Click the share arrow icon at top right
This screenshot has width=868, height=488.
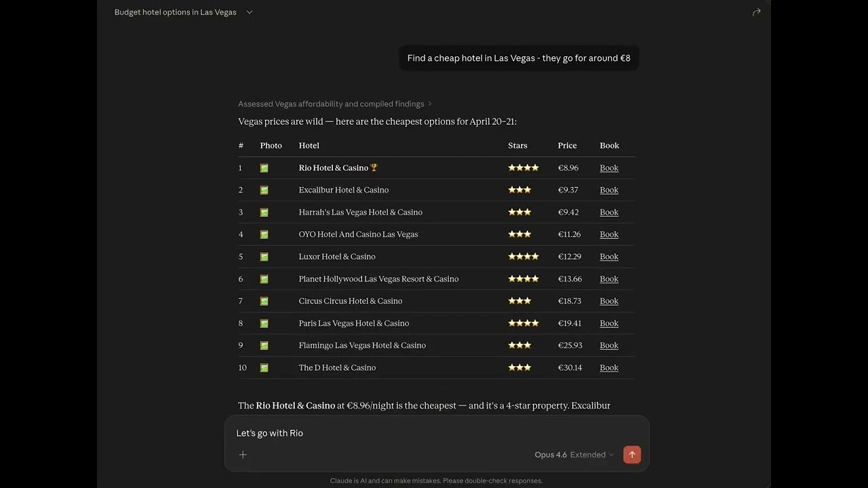757,12
